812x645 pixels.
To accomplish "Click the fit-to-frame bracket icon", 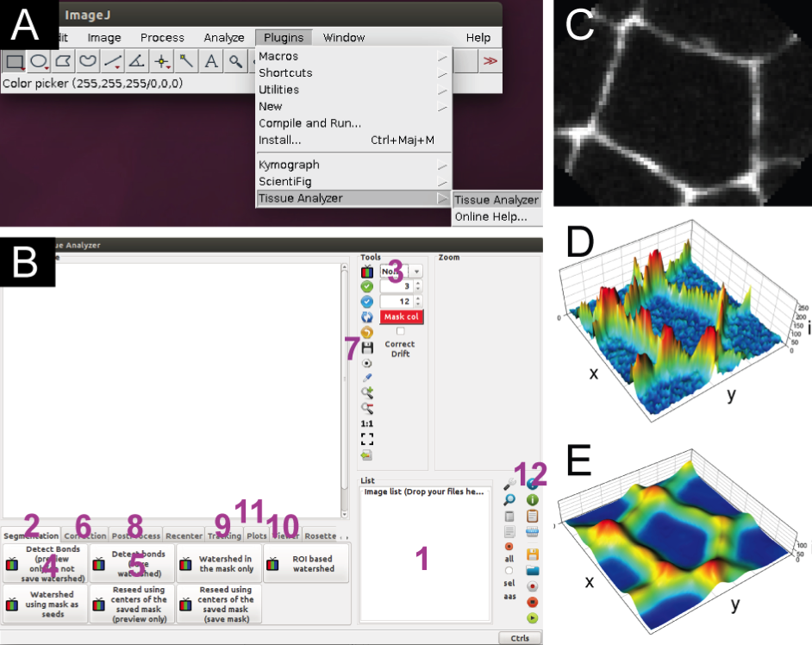I will 367,439.
